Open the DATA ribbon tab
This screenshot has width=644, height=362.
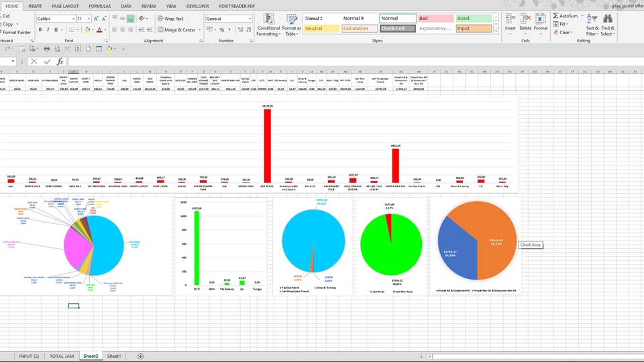pos(126,6)
